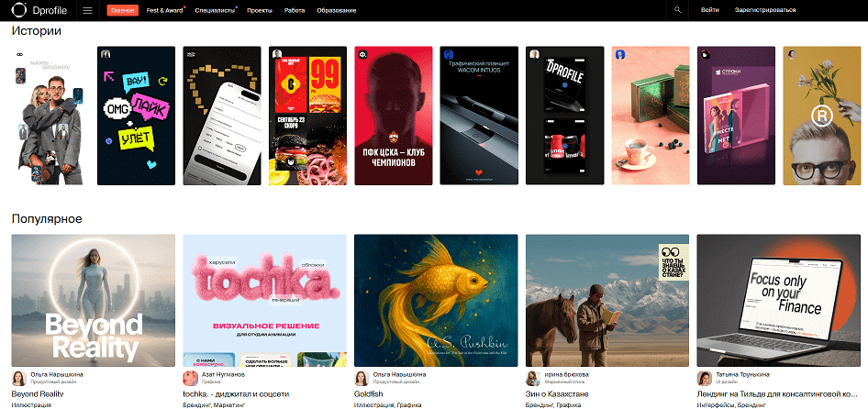Click the Истории section heading
The image size is (868, 409).
click(x=36, y=31)
